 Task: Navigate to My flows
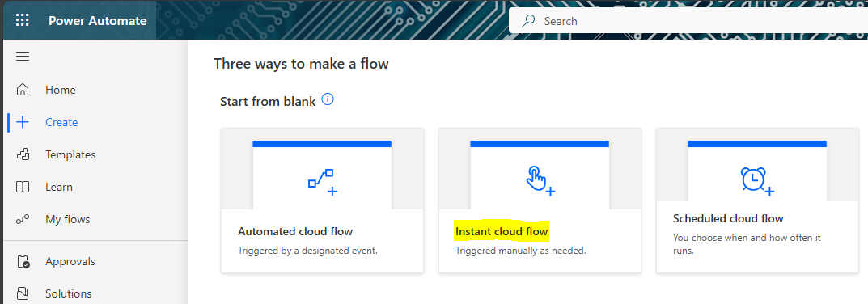[67, 220]
